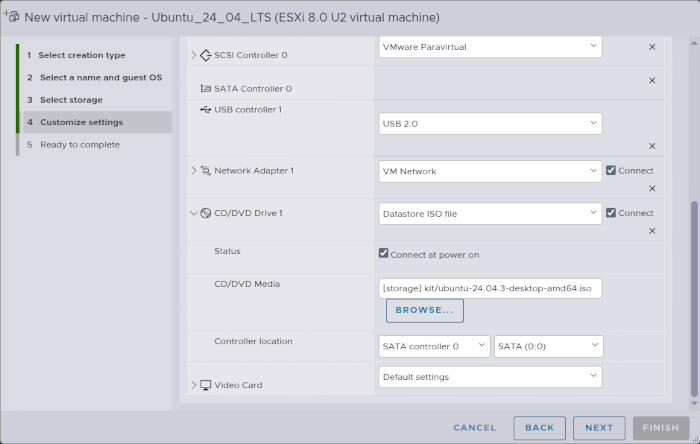Click the CD/DVD Drive disc icon
700x444 pixels.
click(x=206, y=213)
